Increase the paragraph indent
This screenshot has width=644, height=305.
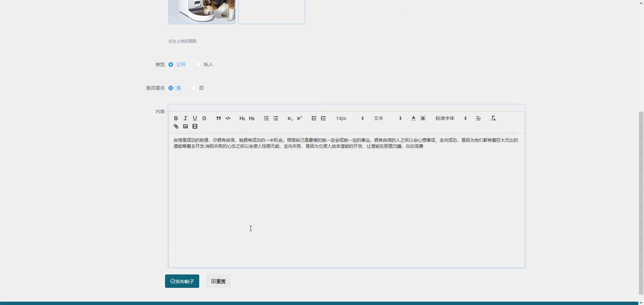[323, 118]
